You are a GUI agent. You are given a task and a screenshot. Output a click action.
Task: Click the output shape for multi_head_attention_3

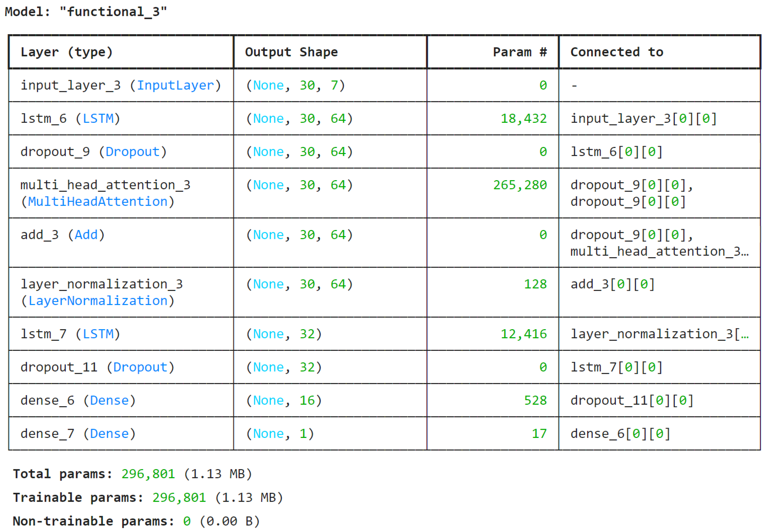pos(299,185)
